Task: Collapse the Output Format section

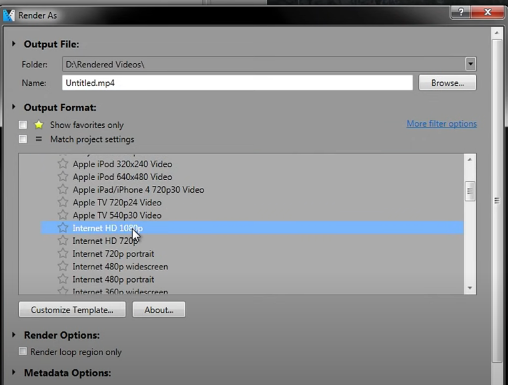Action: click(14, 107)
